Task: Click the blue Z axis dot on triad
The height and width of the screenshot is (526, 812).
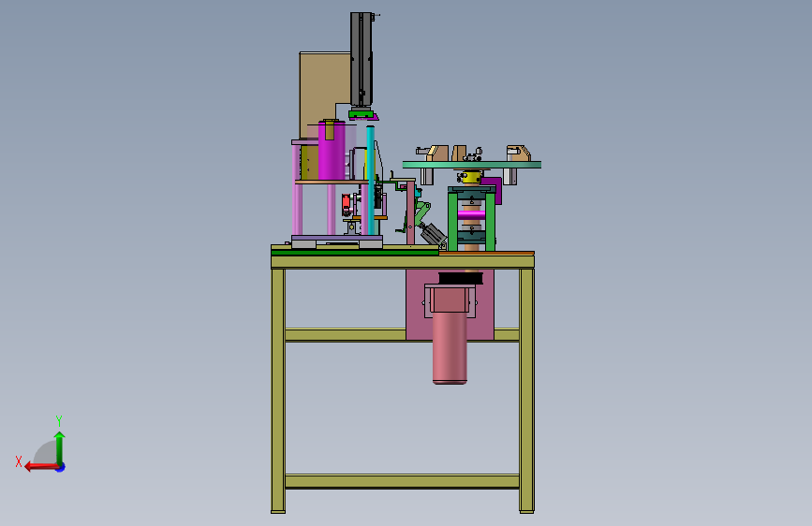Action: point(61,467)
